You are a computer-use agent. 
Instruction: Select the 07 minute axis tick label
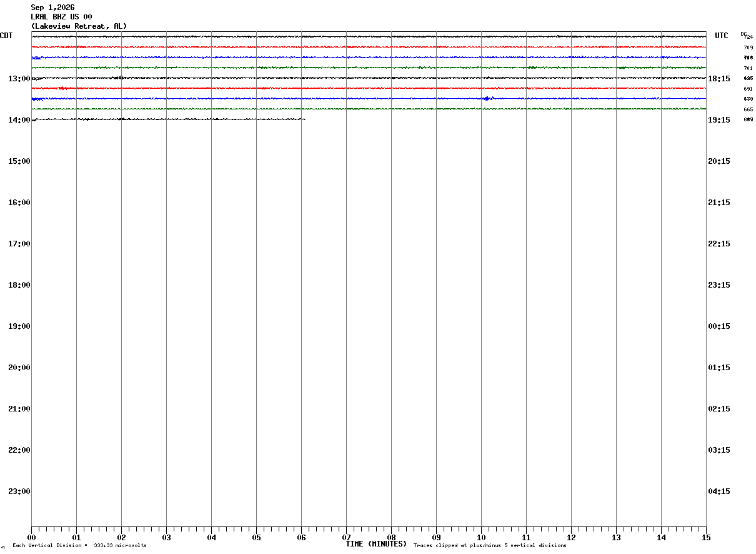pos(346,537)
